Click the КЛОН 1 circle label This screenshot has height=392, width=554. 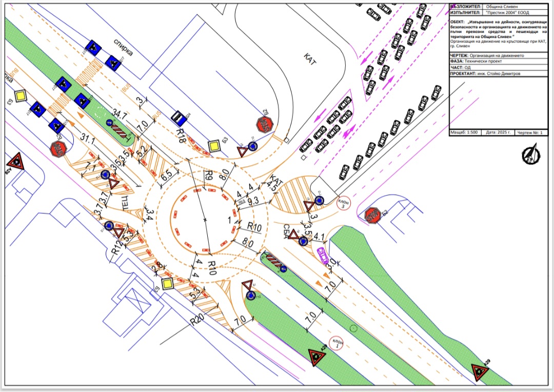pyautogui.click(x=337, y=343)
